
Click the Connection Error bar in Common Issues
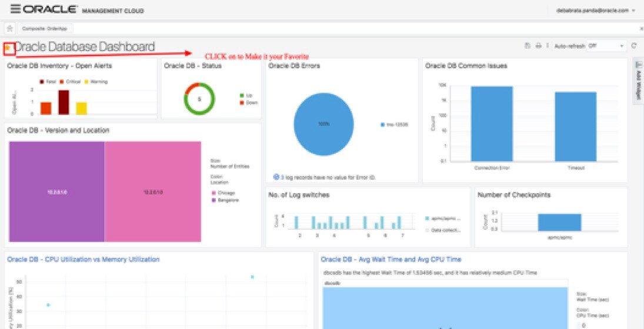click(x=492, y=123)
